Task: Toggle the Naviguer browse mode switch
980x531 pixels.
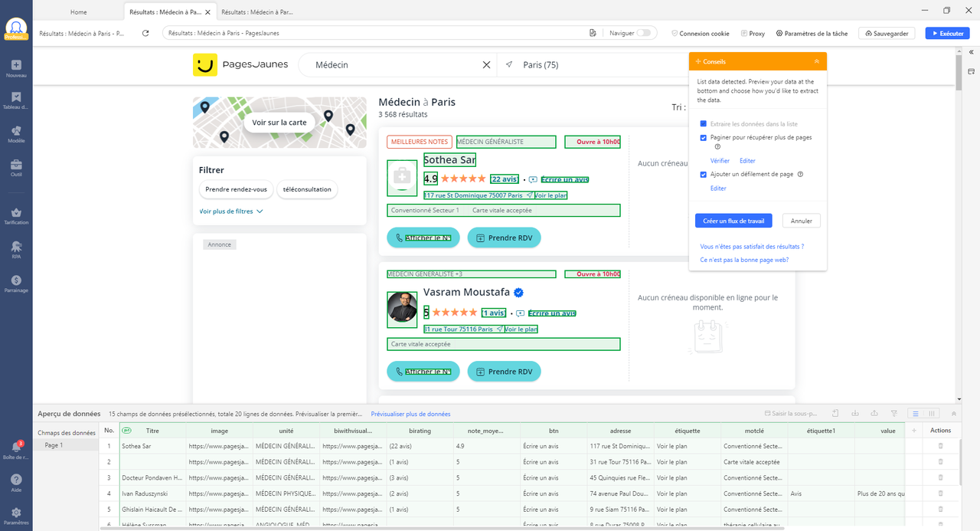Action: point(644,33)
